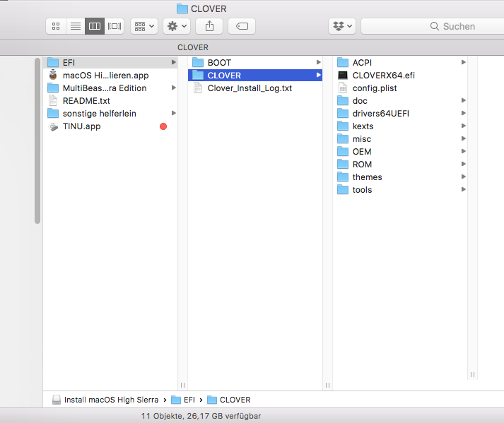Screen dimensions: 504x423
Task: Open the Dropbox toolbar menu
Action: point(342,26)
